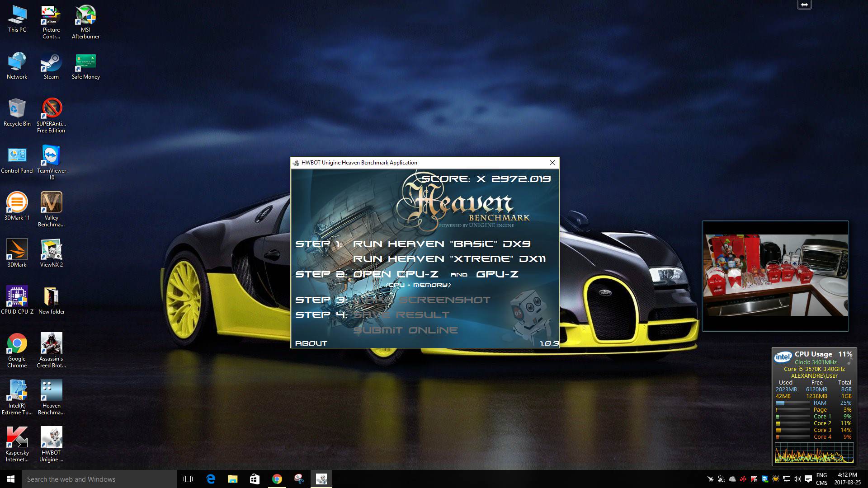The height and width of the screenshot is (488, 868).
Task: Select Intel Extreme Tuning Utility shortcut
Action: tap(17, 398)
